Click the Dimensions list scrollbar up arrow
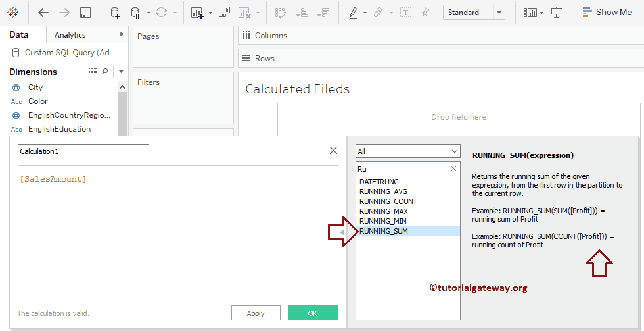 (x=122, y=87)
